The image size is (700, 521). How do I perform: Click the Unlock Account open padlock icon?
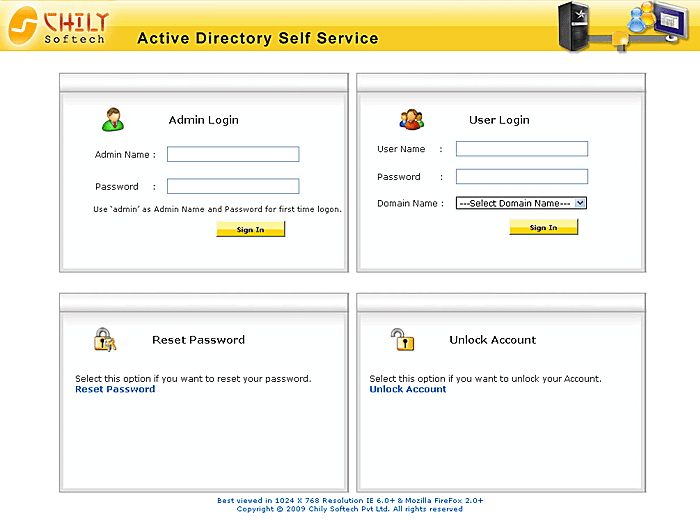pyautogui.click(x=401, y=339)
